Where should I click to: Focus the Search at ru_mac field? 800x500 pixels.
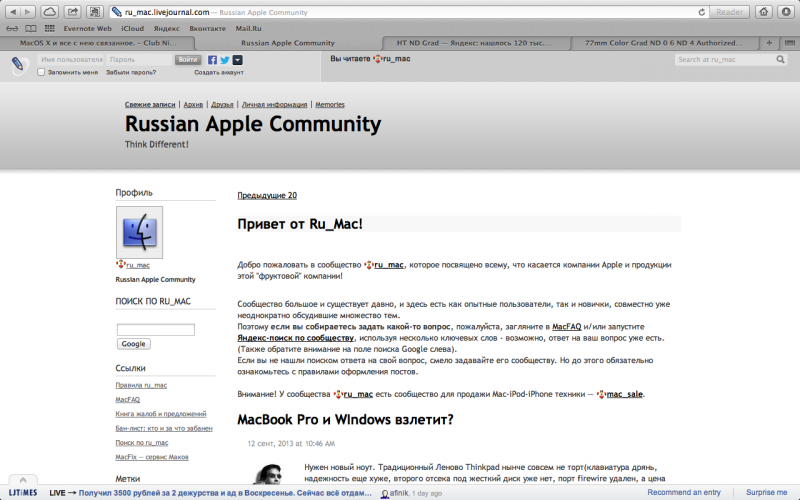(724, 60)
